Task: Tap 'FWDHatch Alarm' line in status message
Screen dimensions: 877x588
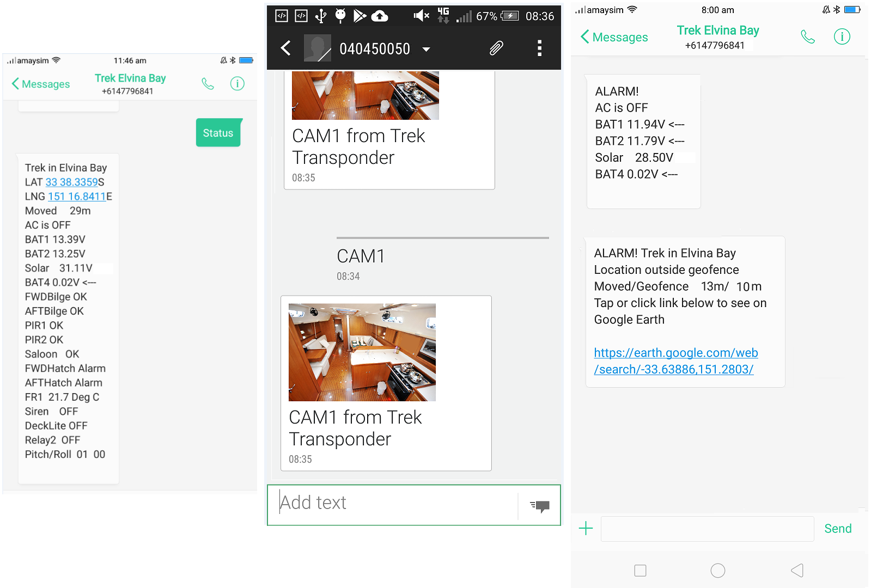Action: (65, 369)
